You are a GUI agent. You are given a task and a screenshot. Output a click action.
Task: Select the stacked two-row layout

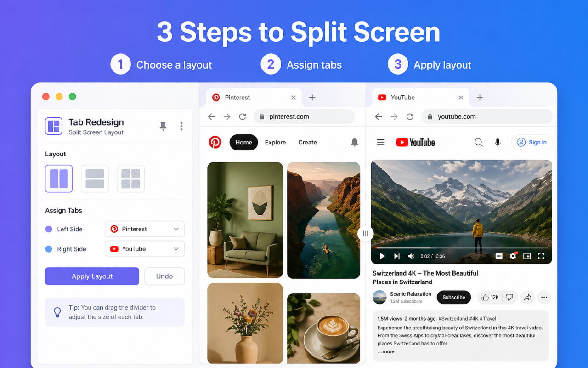coord(95,178)
